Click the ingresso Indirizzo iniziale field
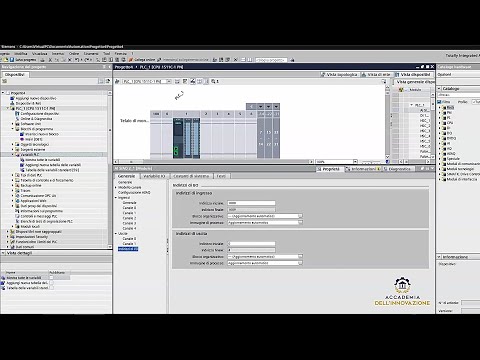Image resolution: width=480 pixels, height=360 pixels. [251, 203]
